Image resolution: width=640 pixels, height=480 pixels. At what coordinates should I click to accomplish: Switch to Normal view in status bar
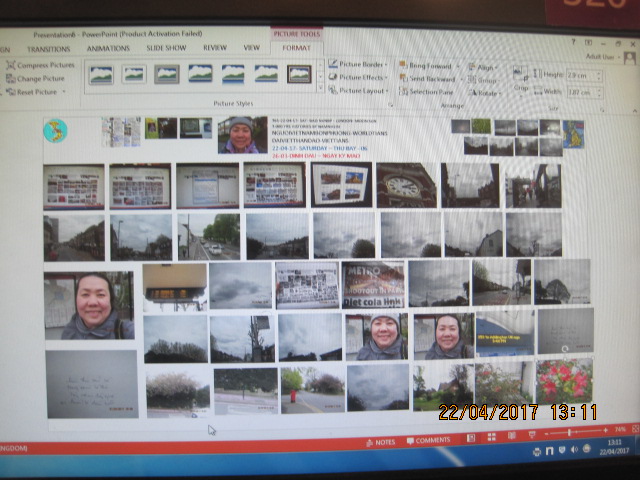(471, 438)
